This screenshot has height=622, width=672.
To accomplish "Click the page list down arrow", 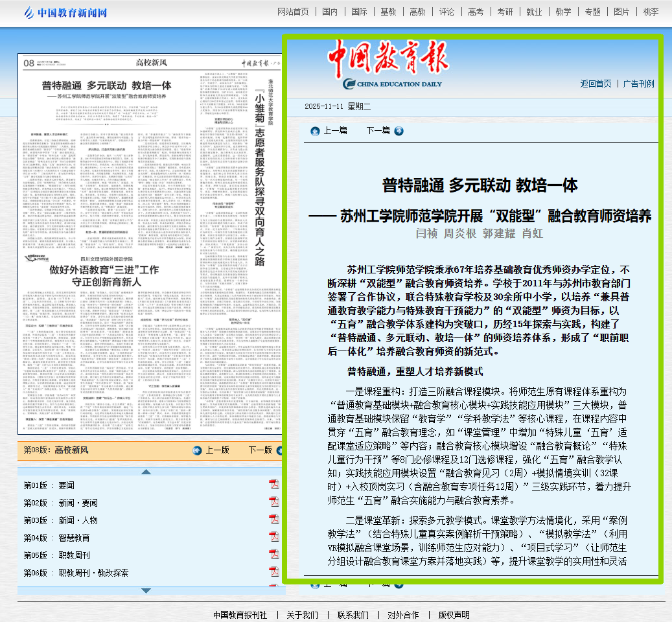I will click(x=146, y=591).
